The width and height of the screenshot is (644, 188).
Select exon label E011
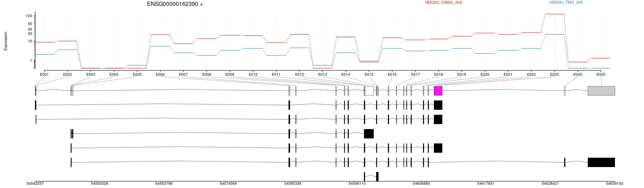276,74
